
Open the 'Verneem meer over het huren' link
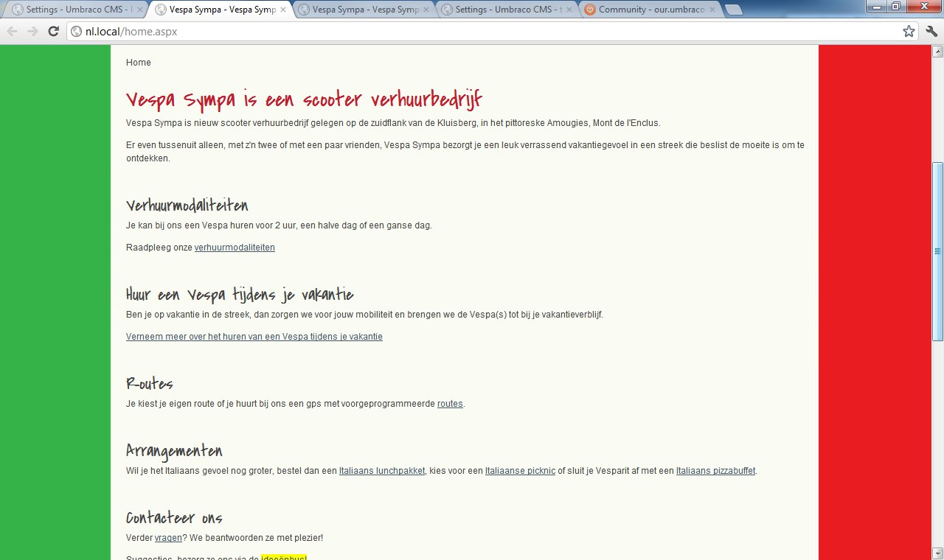pyautogui.click(x=254, y=337)
